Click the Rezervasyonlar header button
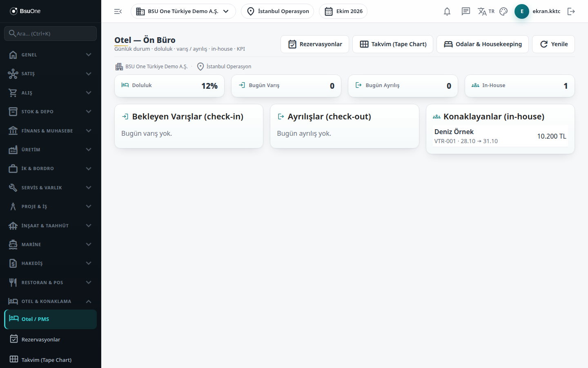 315,44
